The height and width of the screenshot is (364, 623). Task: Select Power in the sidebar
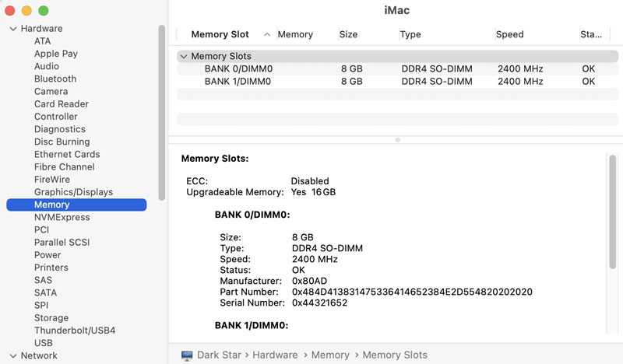48,255
